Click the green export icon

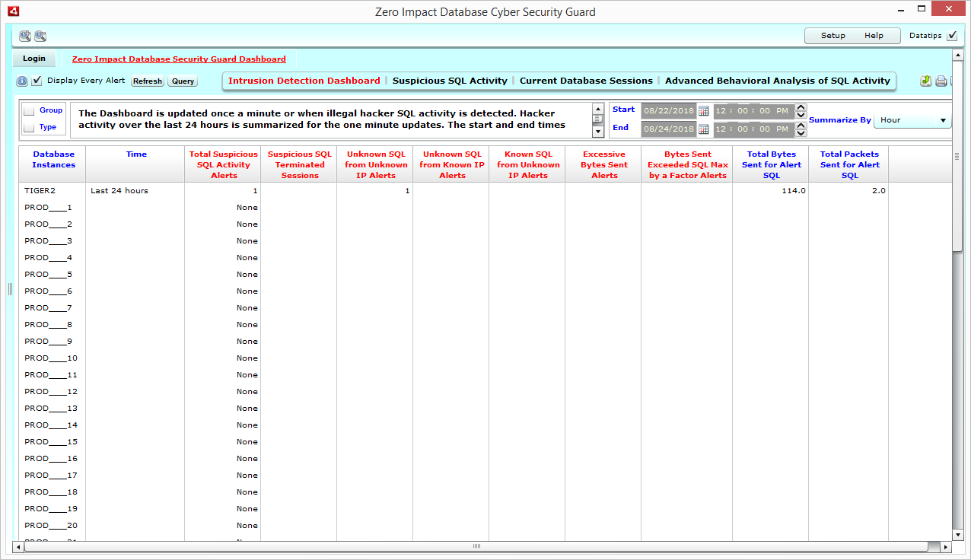[926, 81]
